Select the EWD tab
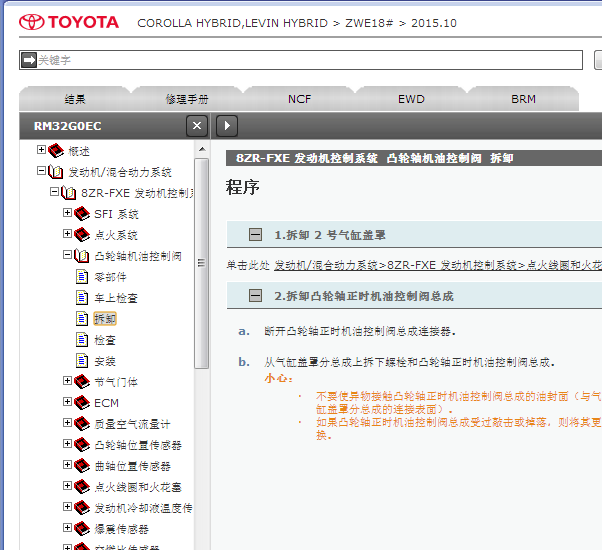The image size is (602, 550). [x=411, y=99]
